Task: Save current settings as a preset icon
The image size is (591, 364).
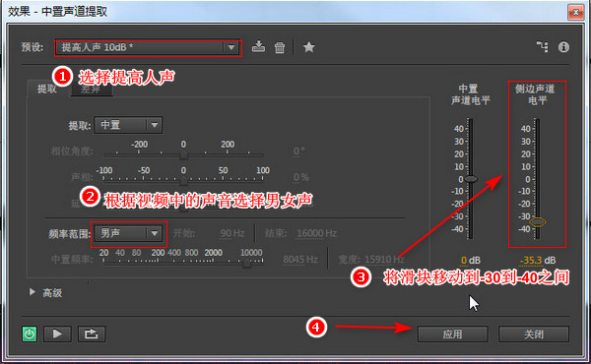Action: (258, 46)
